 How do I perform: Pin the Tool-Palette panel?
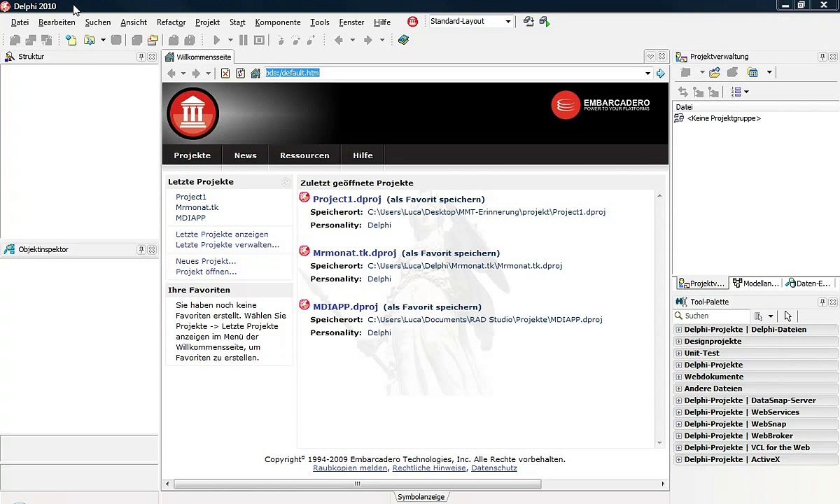(822, 302)
